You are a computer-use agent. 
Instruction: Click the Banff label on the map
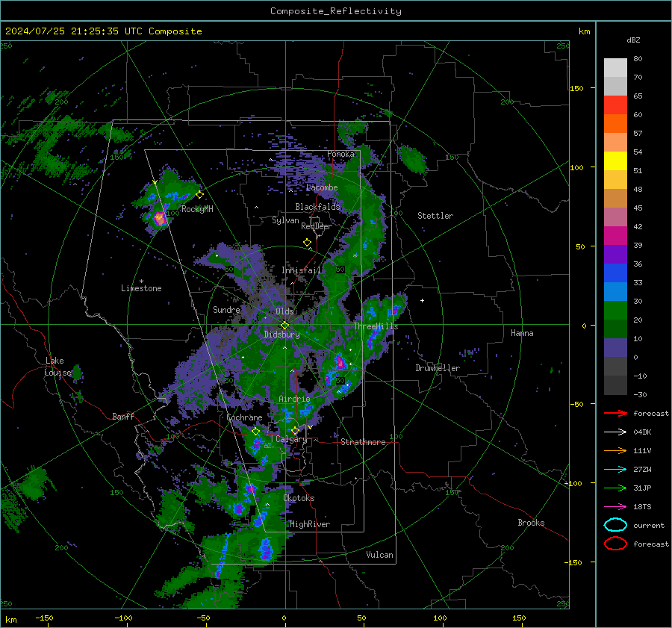tap(123, 416)
